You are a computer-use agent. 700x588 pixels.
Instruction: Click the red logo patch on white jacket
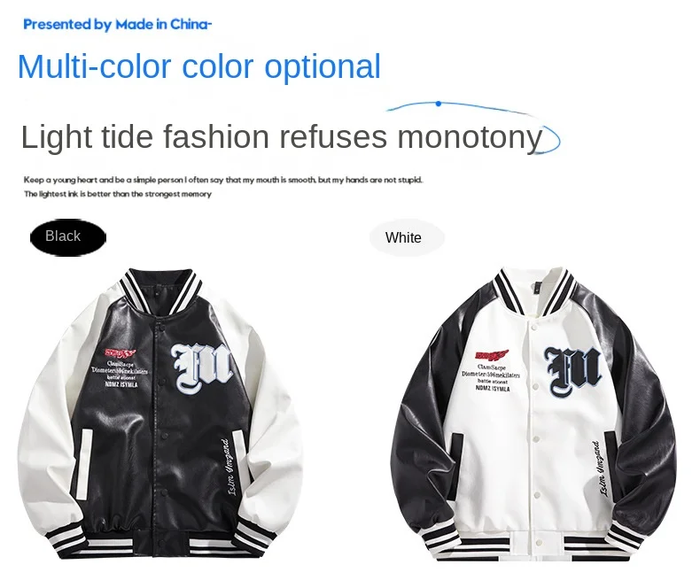pyautogui.click(x=492, y=356)
